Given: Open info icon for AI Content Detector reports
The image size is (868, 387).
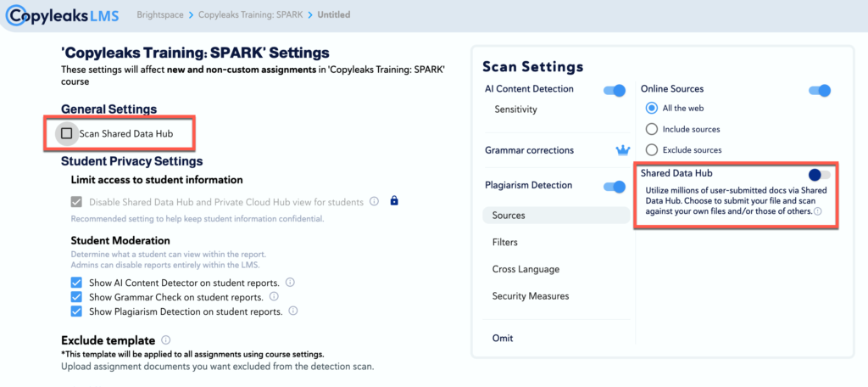Looking at the screenshot, I should 289,283.
